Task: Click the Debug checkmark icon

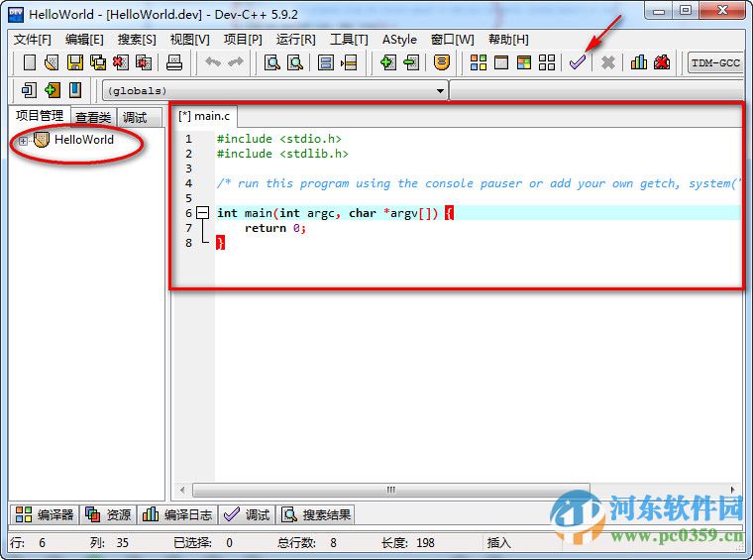Action: (577, 62)
